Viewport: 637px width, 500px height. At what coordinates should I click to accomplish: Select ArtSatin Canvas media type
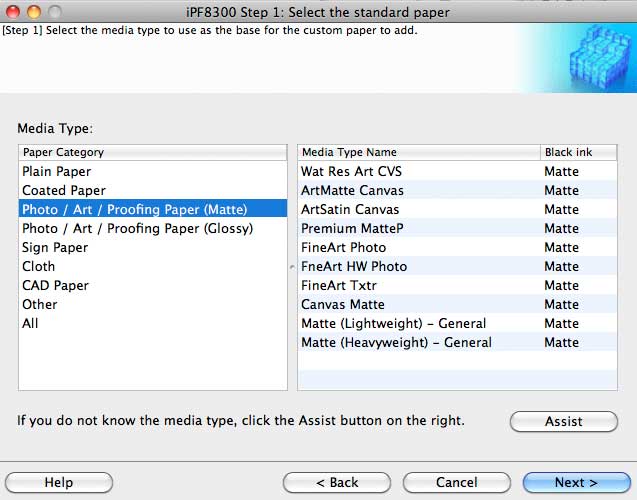(457, 210)
